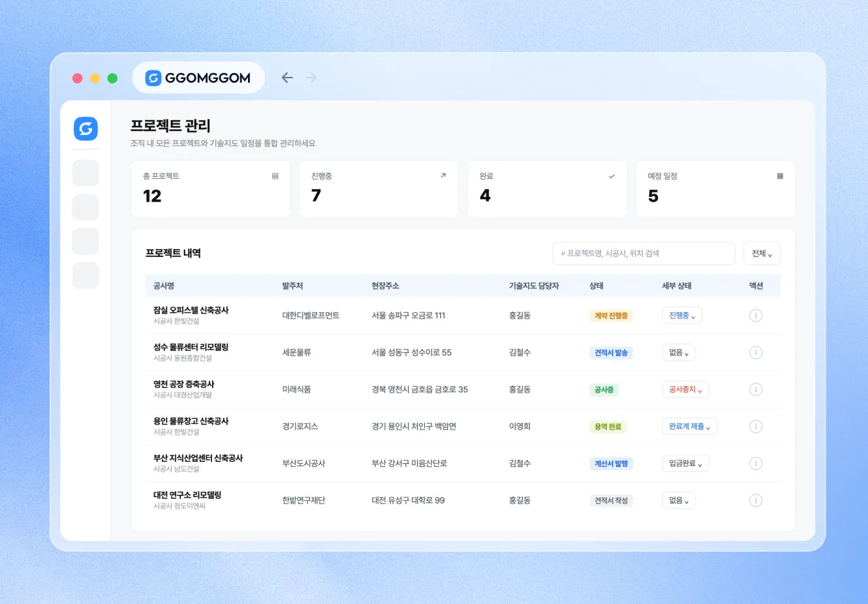This screenshot has width=868, height=604.
Task: Click manager name 이영희
Action: click(519, 427)
